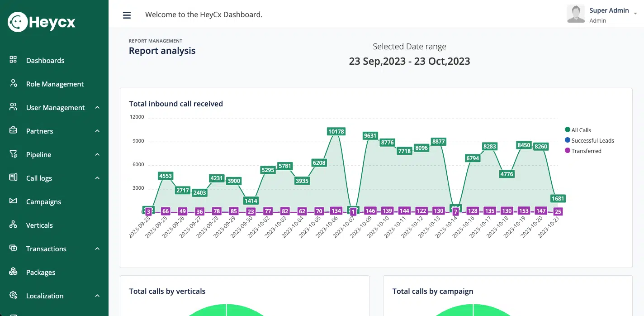The image size is (644, 316).
Task: Click the Verticals icon
Action: click(13, 225)
